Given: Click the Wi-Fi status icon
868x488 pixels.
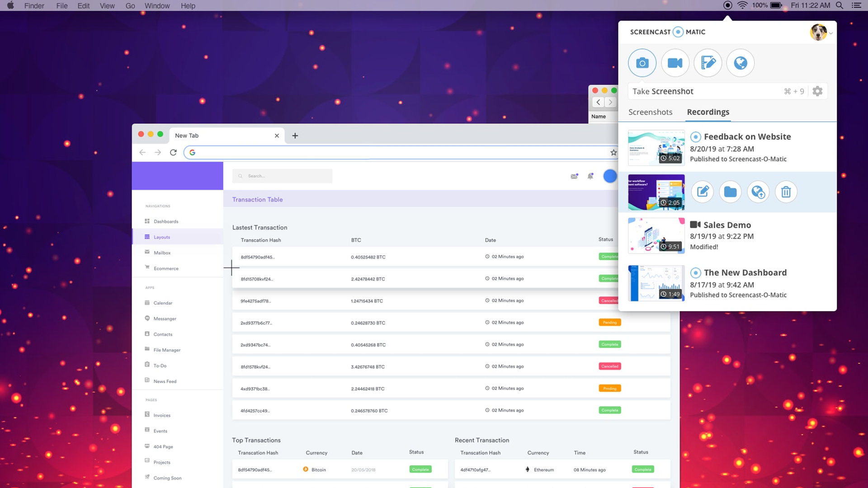Looking at the screenshot, I should click(742, 5).
